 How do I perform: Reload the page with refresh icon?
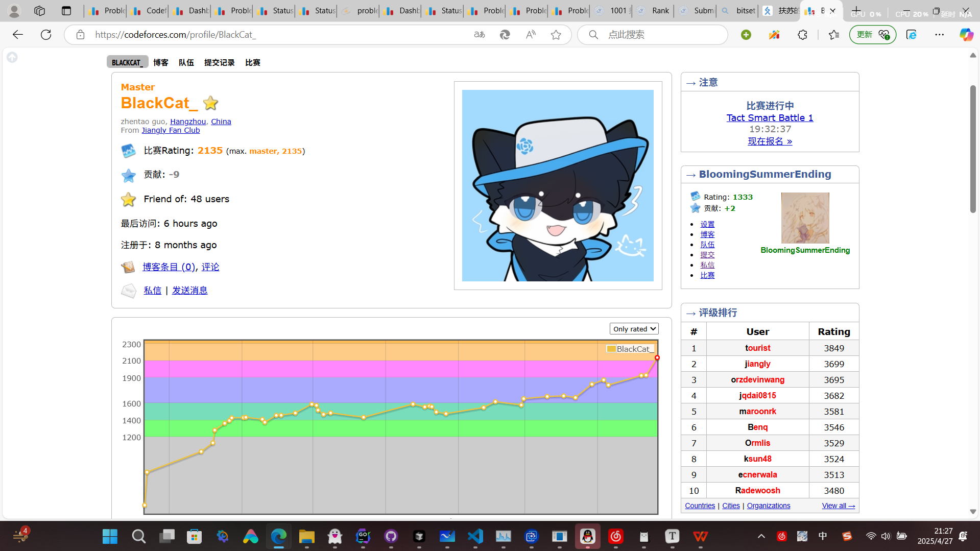(46, 35)
